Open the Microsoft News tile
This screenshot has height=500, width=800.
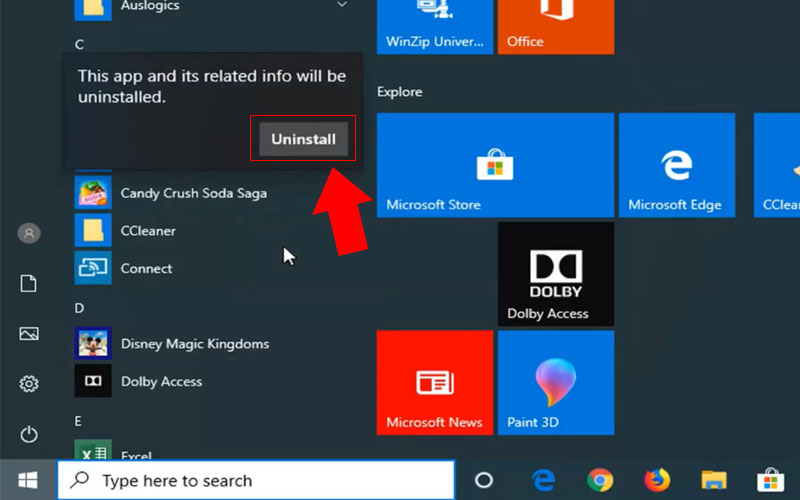(x=435, y=383)
